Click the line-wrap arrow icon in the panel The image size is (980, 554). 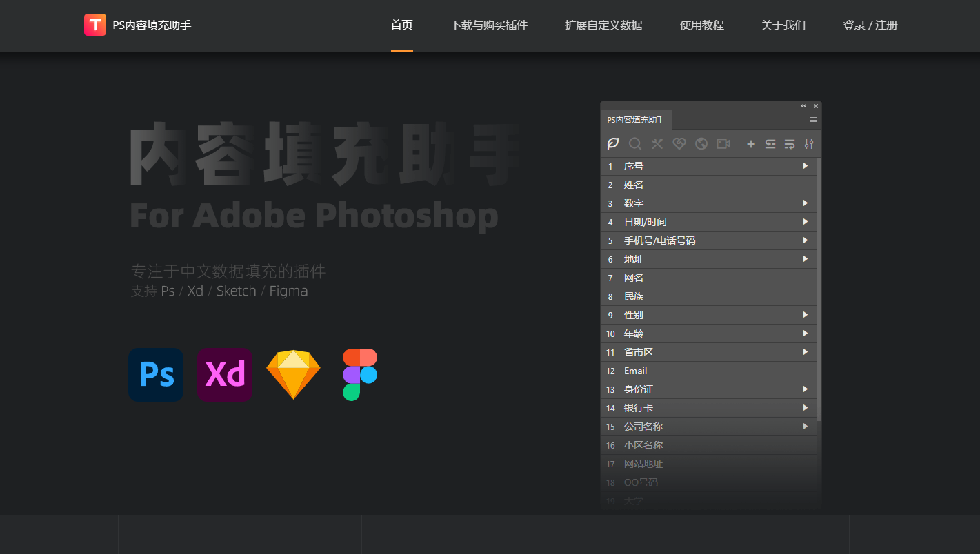point(790,144)
